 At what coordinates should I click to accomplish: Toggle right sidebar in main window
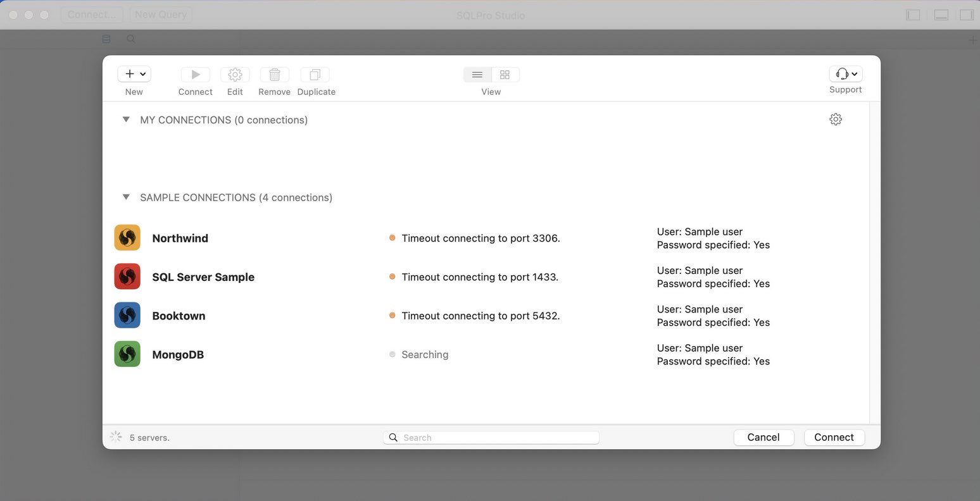(967, 15)
